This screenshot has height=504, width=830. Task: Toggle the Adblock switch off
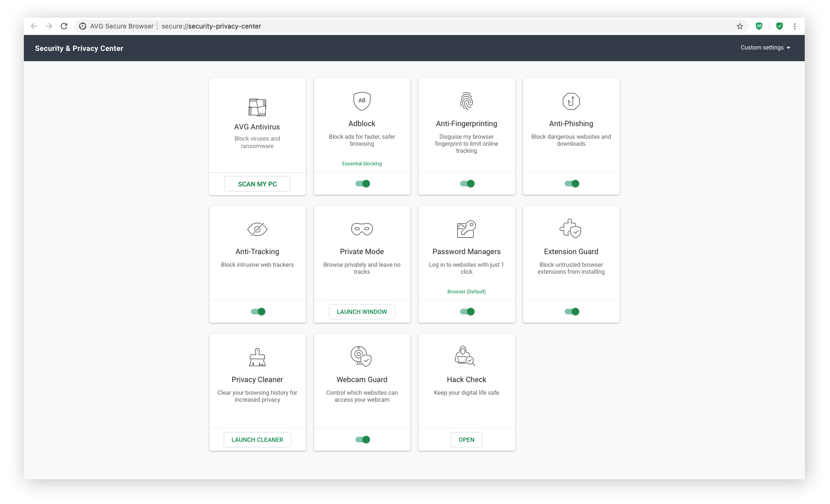tap(362, 184)
